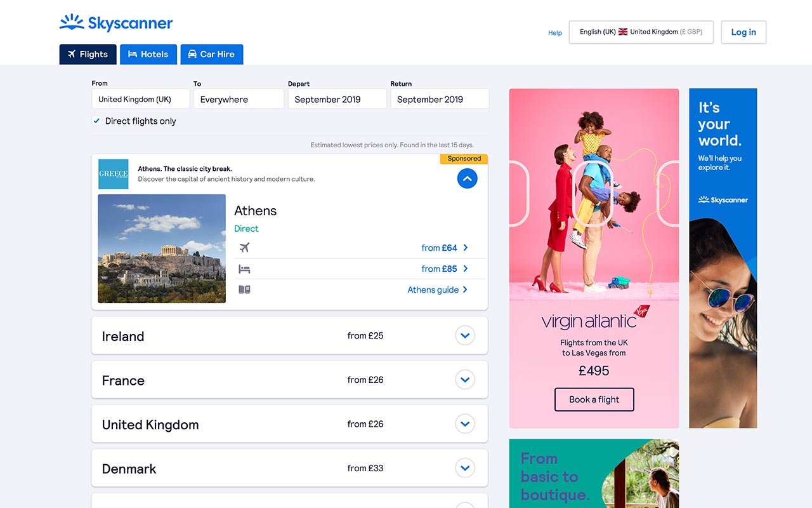This screenshot has height=508, width=812.
Task: Click the From field with United Kingdom (UK)
Action: pos(141,99)
